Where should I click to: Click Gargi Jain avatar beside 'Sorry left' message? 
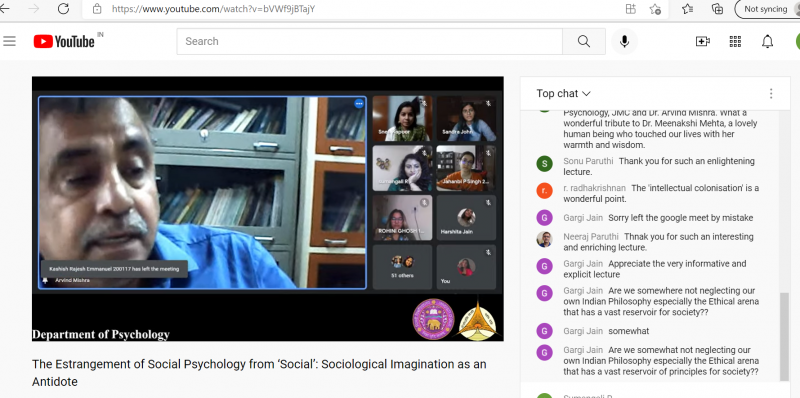544,218
